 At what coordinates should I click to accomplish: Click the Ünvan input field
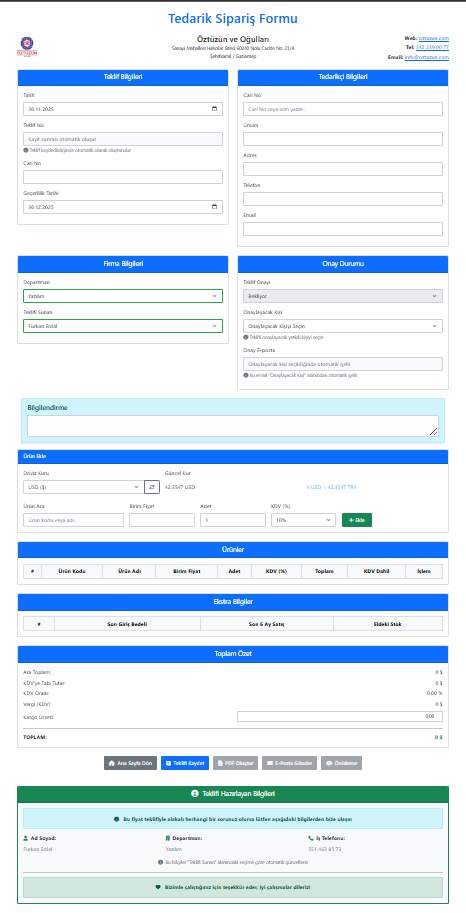click(x=343, y=139)
